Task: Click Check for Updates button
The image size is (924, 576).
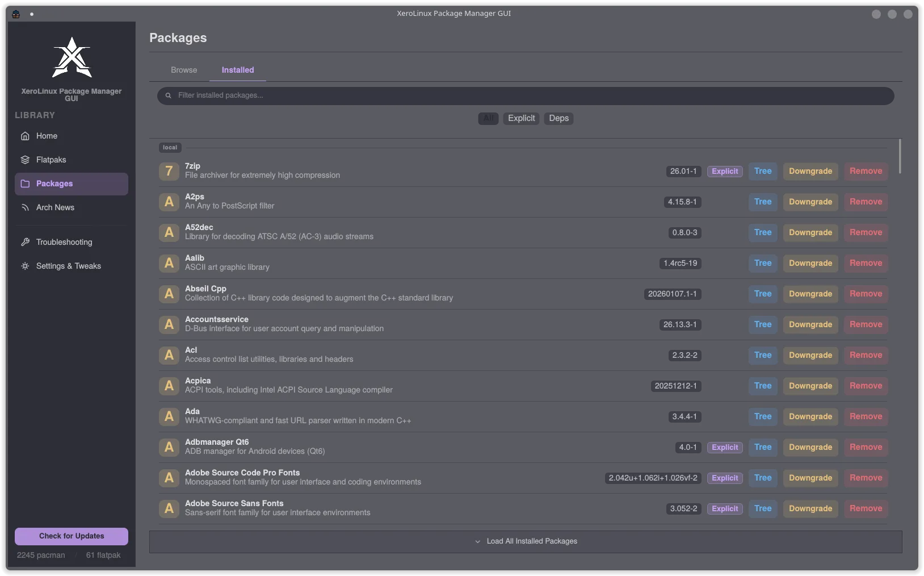Action: click(72, 536)
